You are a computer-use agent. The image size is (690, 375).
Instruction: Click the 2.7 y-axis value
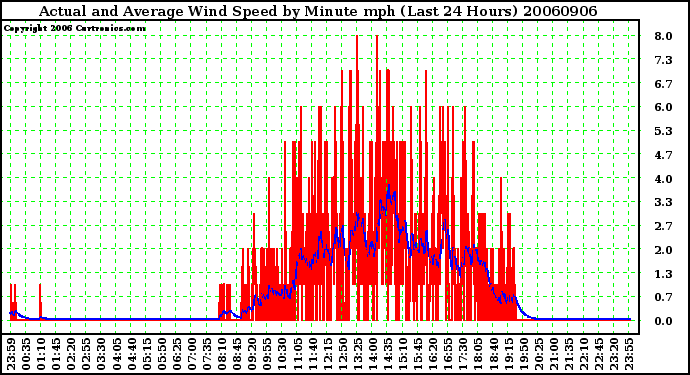pos(663,226)
